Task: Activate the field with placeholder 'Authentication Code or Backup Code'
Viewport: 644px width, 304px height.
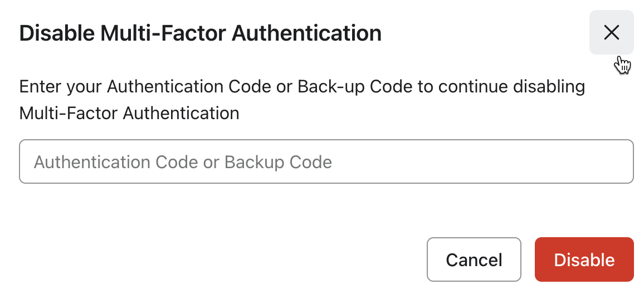Action: click(x=326, y=162)
